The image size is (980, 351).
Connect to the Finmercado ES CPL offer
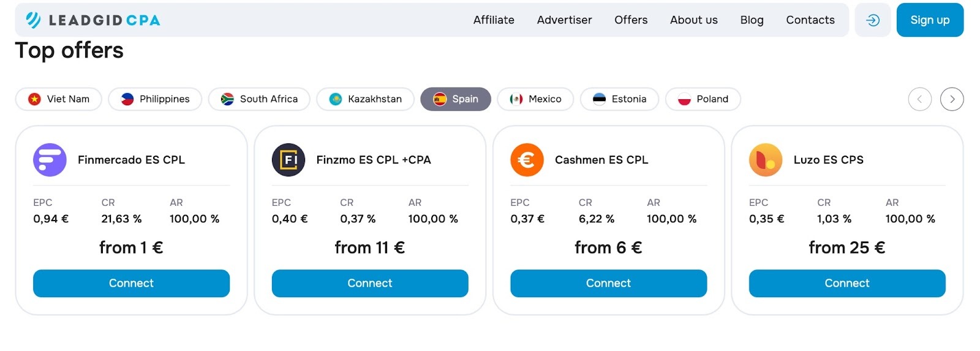(x=131, y=283)
